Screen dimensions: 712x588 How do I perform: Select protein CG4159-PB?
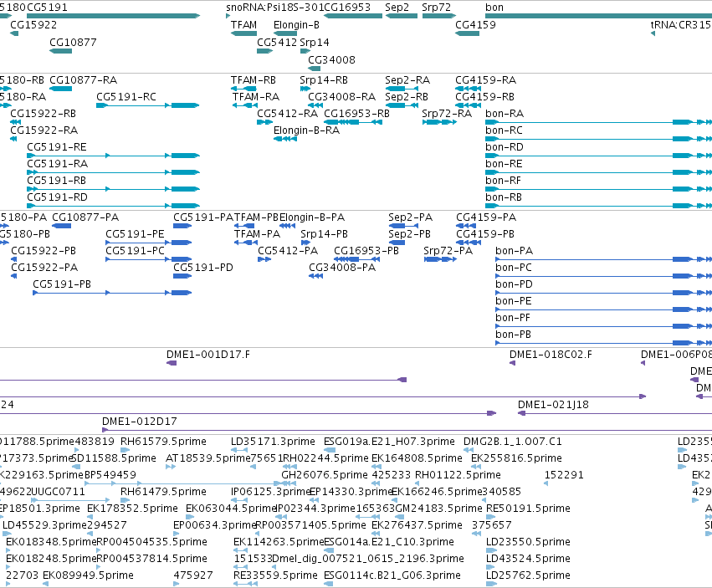pyautogui.click(x=485, y=234)
